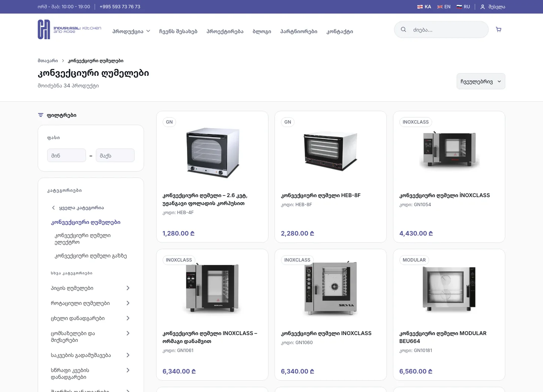Open the ჩვენს შესახებ menu item
This screenshot has height=392, width=543.
click(x=178, y=31)
